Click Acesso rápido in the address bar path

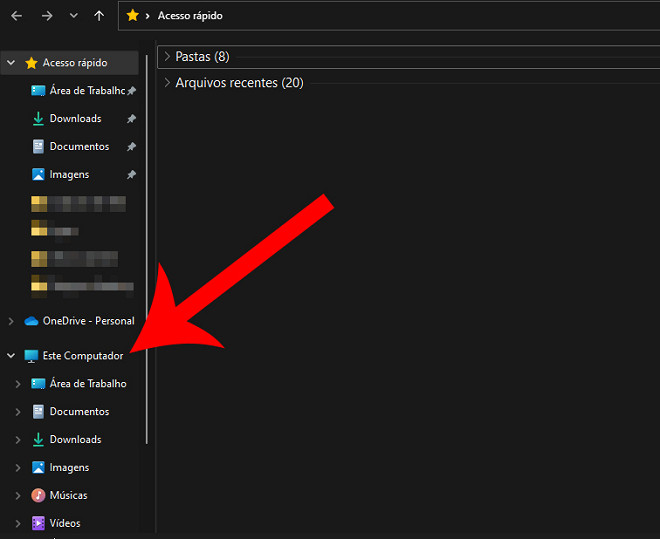click(x=190, y=16)
